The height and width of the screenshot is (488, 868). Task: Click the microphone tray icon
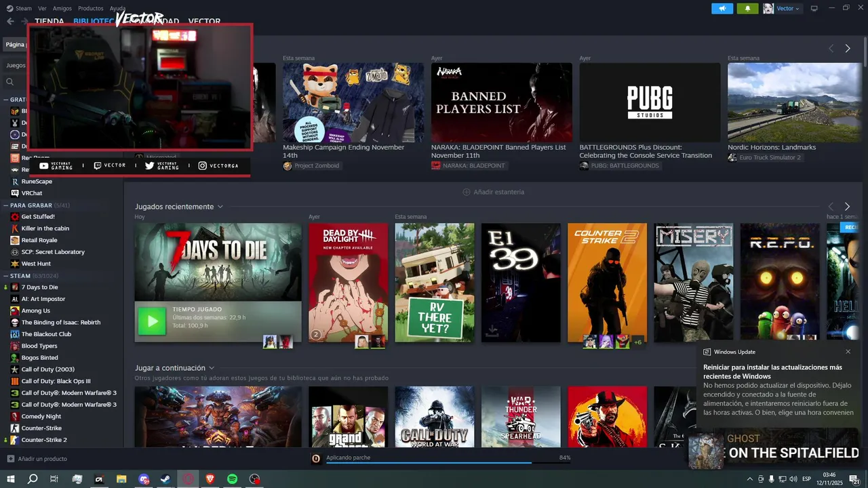coord(772,479)
